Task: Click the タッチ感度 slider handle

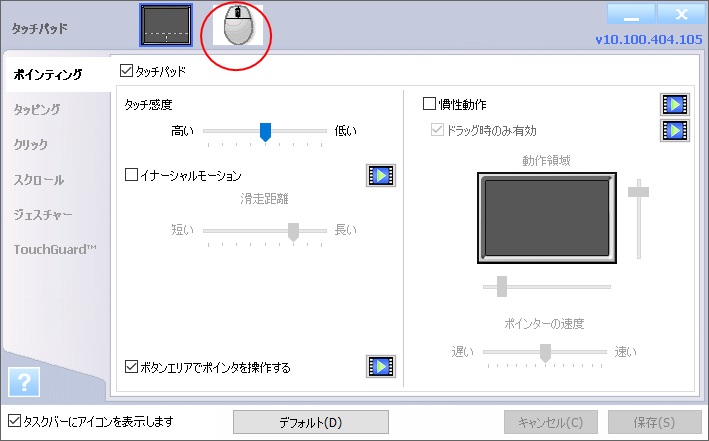Action: tap(265, 131)
